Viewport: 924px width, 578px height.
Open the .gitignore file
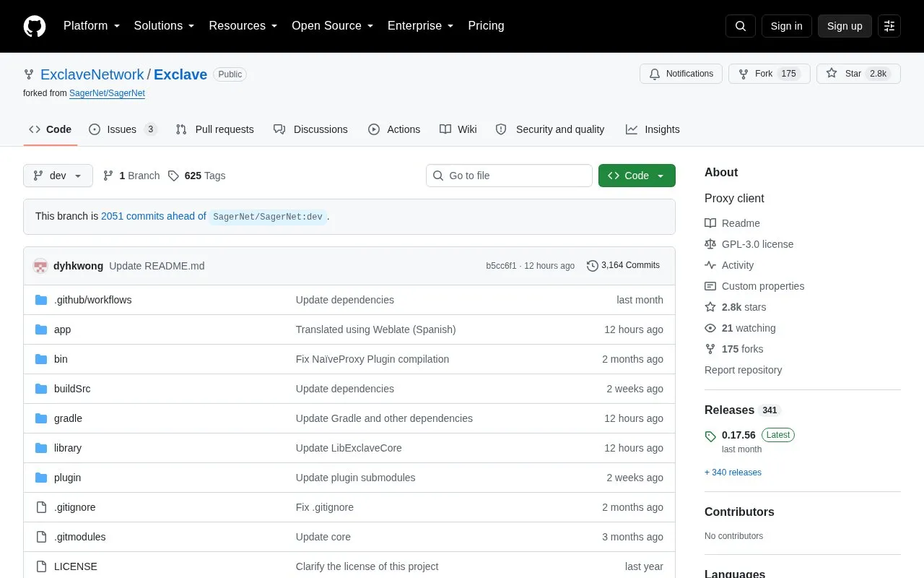click(x=74, y=507)
